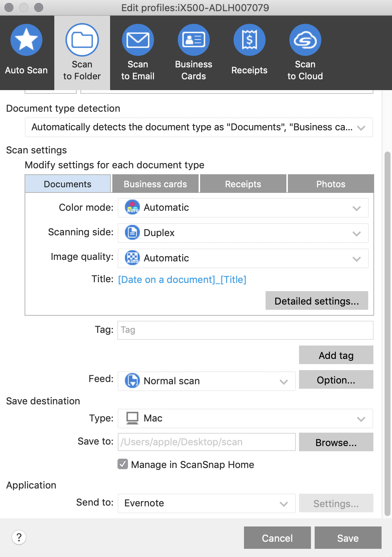This screenshot has width=392, height=557.
Task: Click the vertical scrollbar thumb
Action: click(387, 333)
